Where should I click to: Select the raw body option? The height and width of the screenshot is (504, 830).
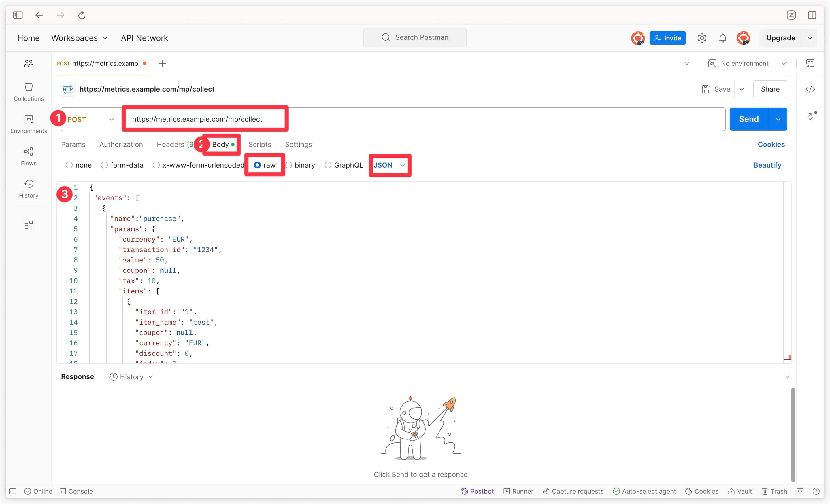[257, 165]
